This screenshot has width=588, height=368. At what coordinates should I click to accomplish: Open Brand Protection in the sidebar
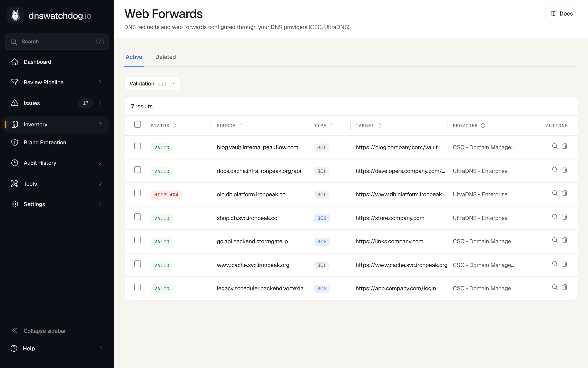[x=57, y=142]
